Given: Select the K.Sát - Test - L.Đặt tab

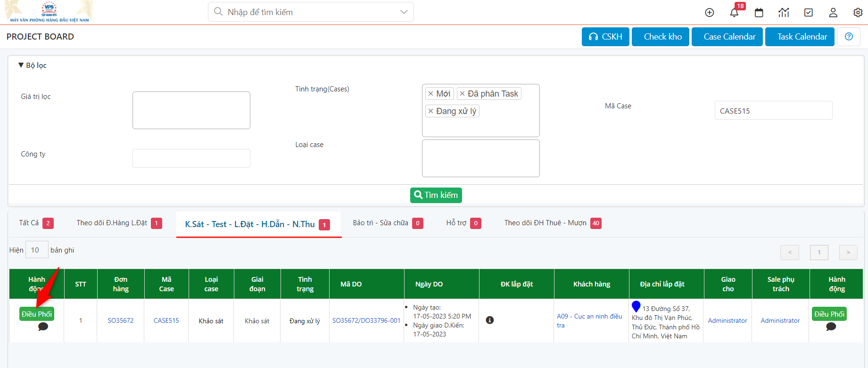Looking at the screenshot, I should [258, 224].
